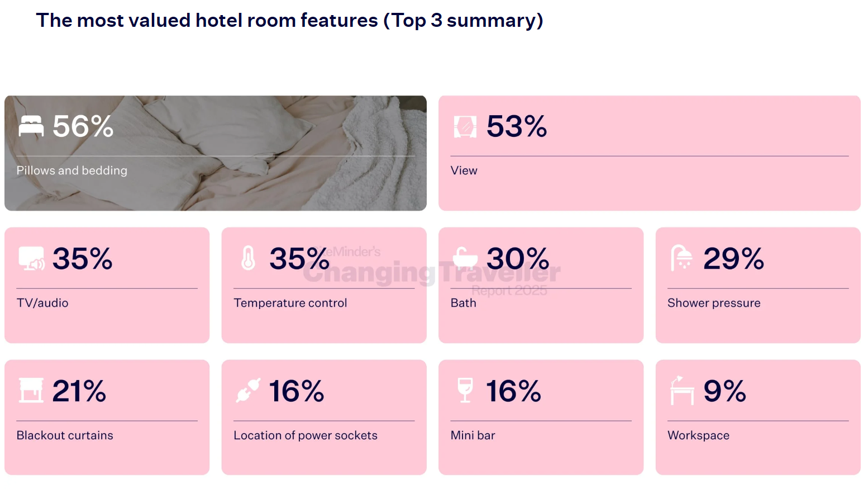868x489 pixels.
Task: Click the 9% Workspace figure
Action: (x=724, y=391)
